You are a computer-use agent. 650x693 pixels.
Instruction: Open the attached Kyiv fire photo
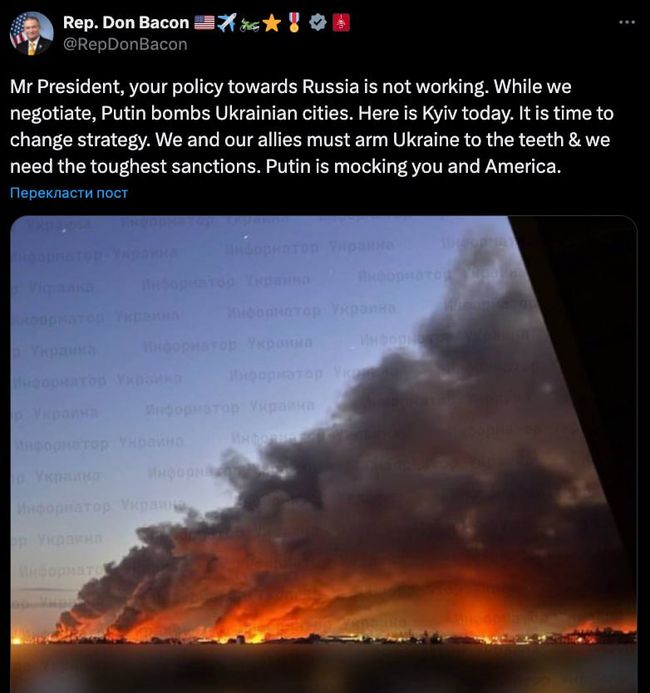point(323,454)
